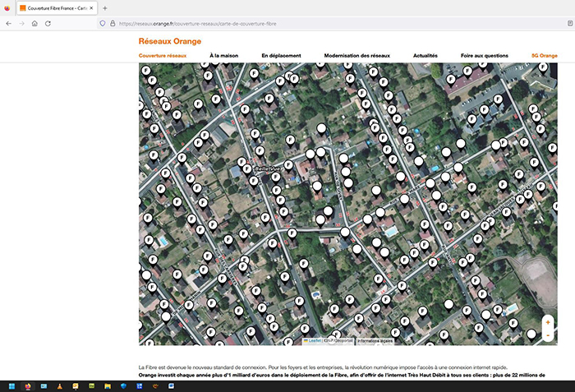This screenshot has height=392, width=575.
Task: Click the browser forward arrow
Action: 21,24
